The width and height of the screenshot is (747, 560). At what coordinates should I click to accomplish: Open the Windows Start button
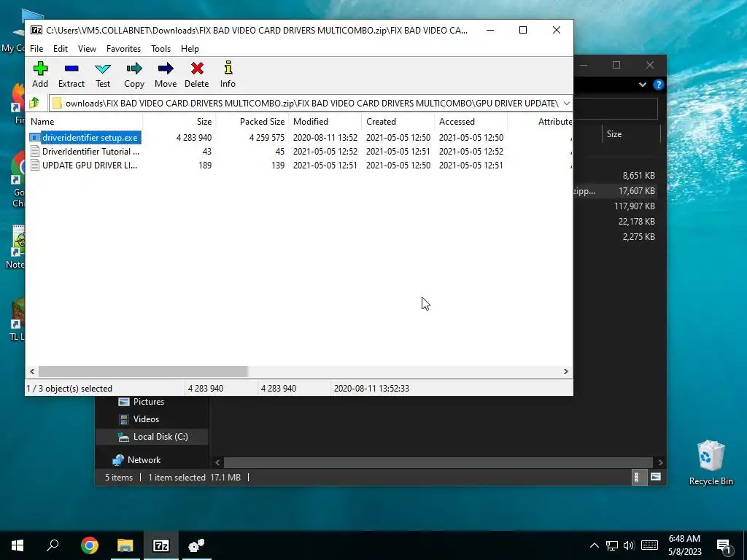(x=18, y=545)
